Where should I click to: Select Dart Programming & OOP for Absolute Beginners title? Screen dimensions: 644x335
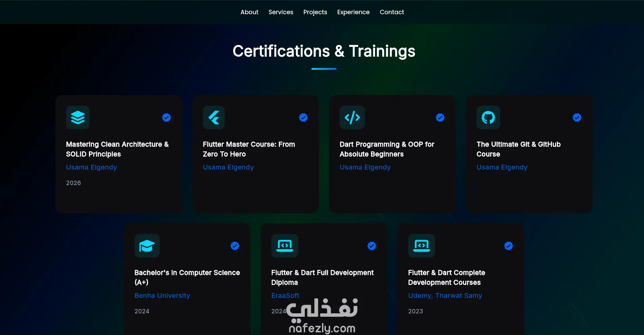pos(387,149)
